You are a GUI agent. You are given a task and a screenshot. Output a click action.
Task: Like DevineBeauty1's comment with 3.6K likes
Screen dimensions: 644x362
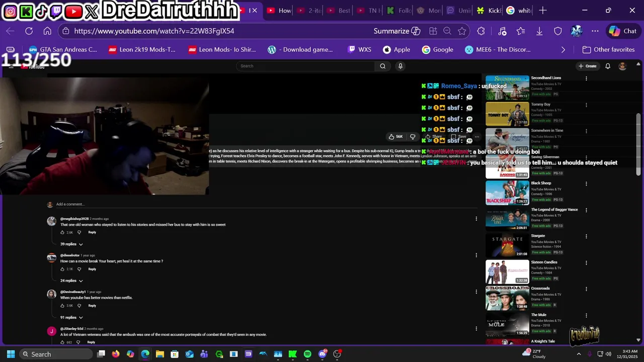tap(63, 306)
